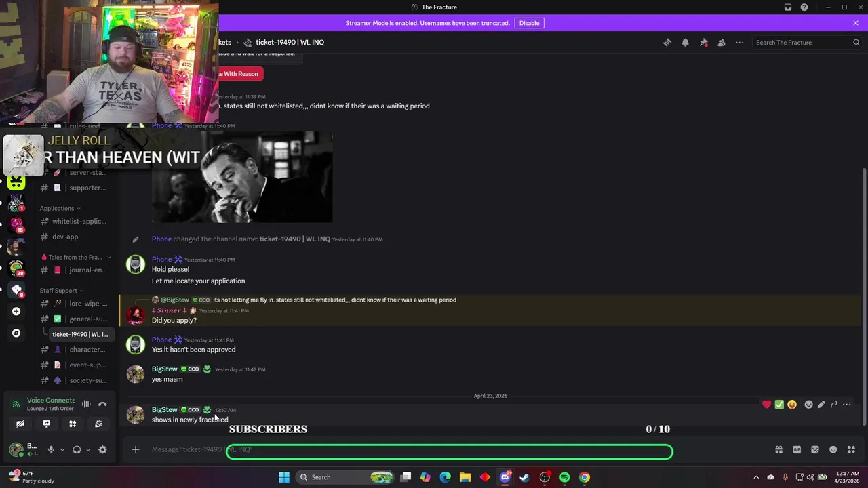Open message more options ellipsis
This screenshot has height=488, width=868.
(x=847, y=405)
